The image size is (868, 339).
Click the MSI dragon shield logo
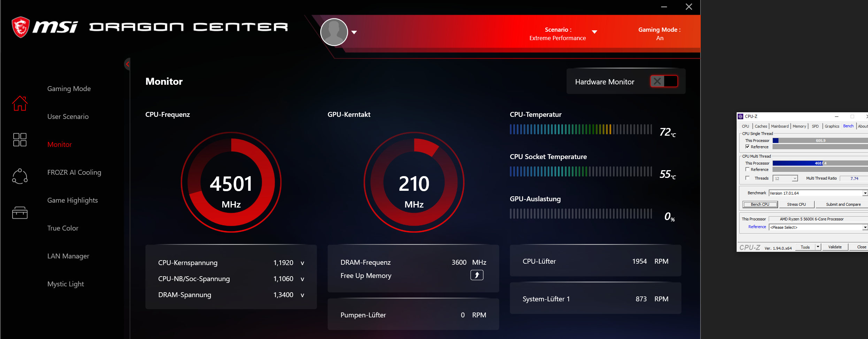coord(21,27)
